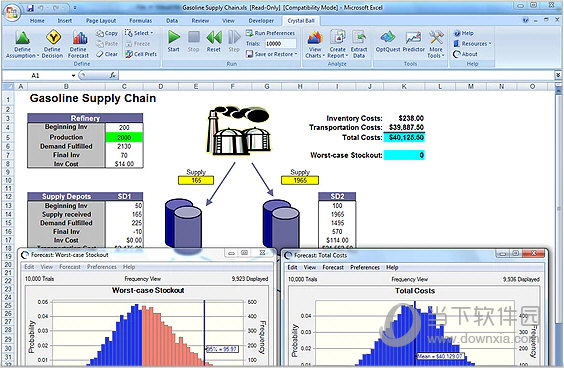Switch to the Formulas ribbon tab
The height and width of the screenshot is (368, 564).
141,21
